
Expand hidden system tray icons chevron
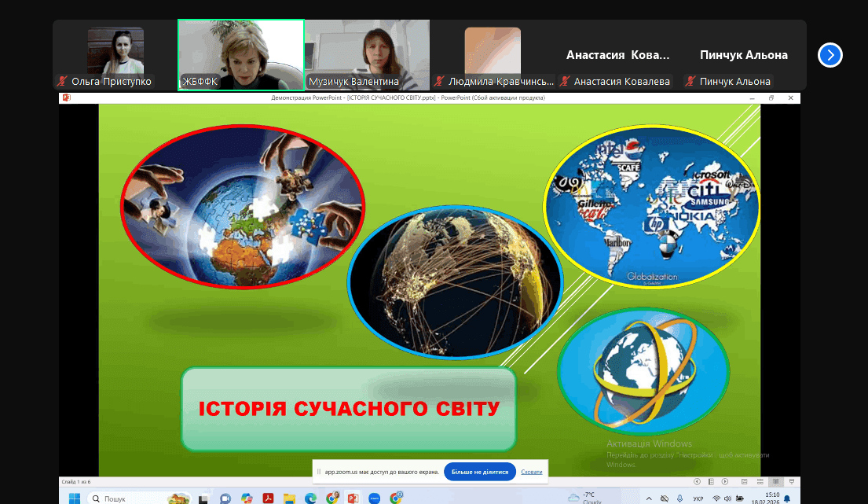click(649, 499)
